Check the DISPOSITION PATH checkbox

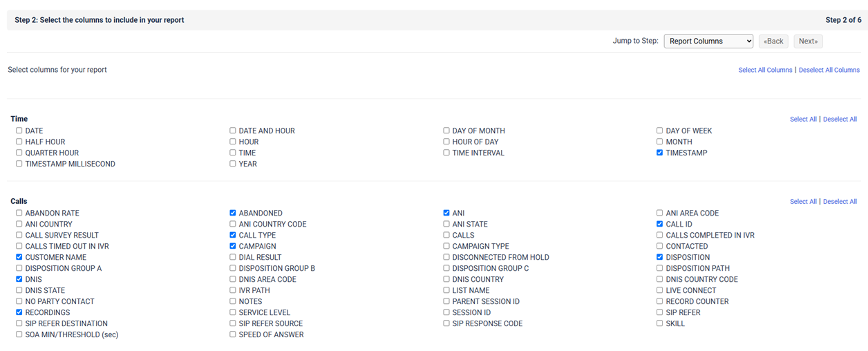coord(660,268)
